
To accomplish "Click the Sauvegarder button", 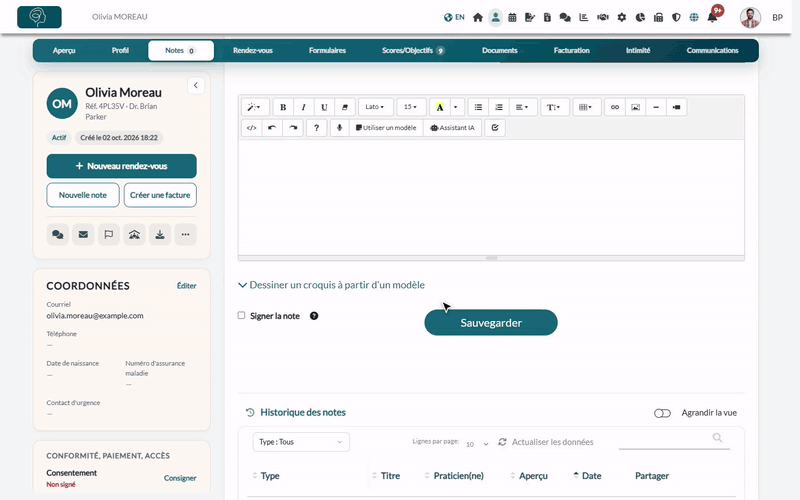I will tap(491, 322).
